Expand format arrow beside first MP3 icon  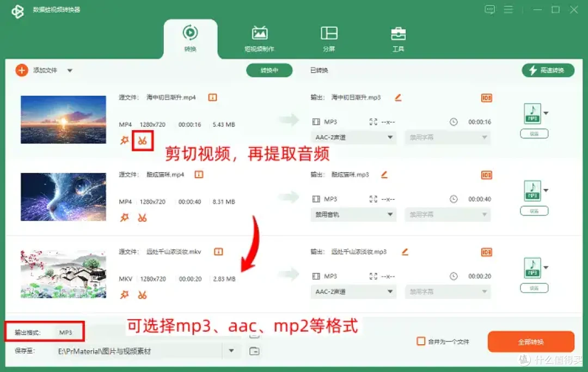point(546,113)
